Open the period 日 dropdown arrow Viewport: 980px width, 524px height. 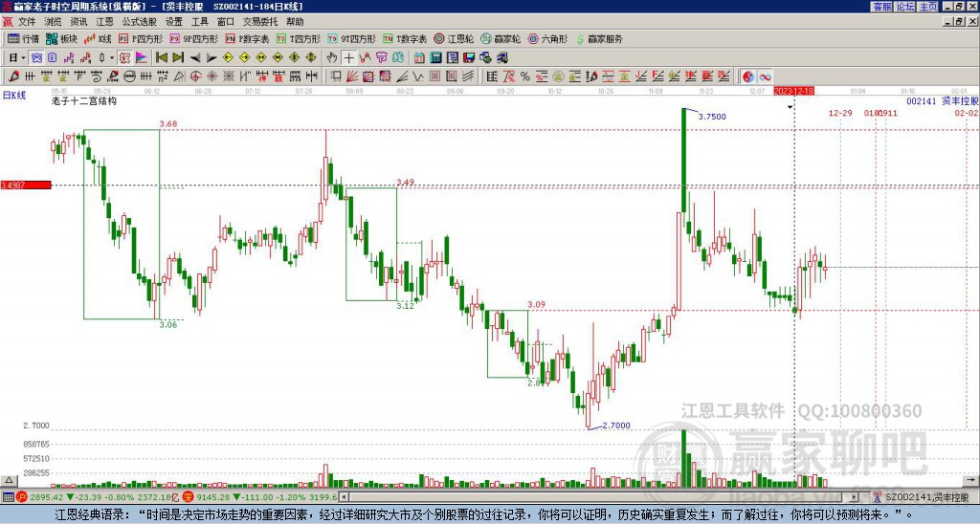[x=23, y=57]
